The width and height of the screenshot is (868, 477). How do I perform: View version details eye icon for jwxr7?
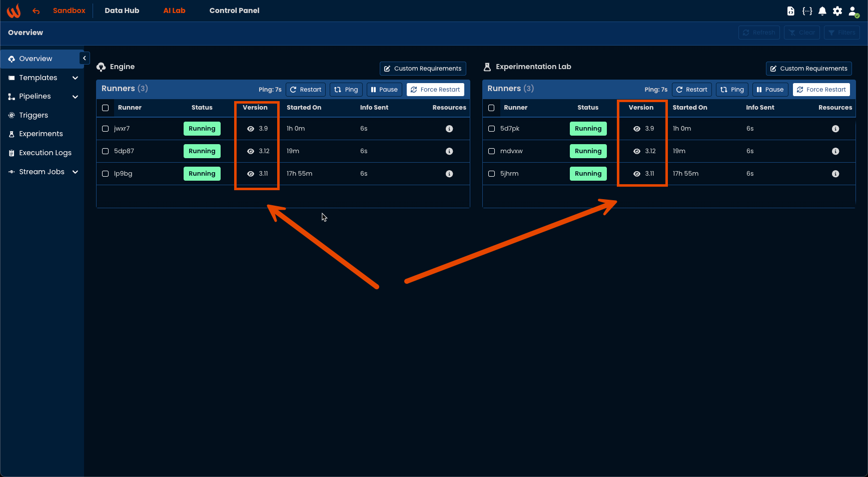coord(251,129)
